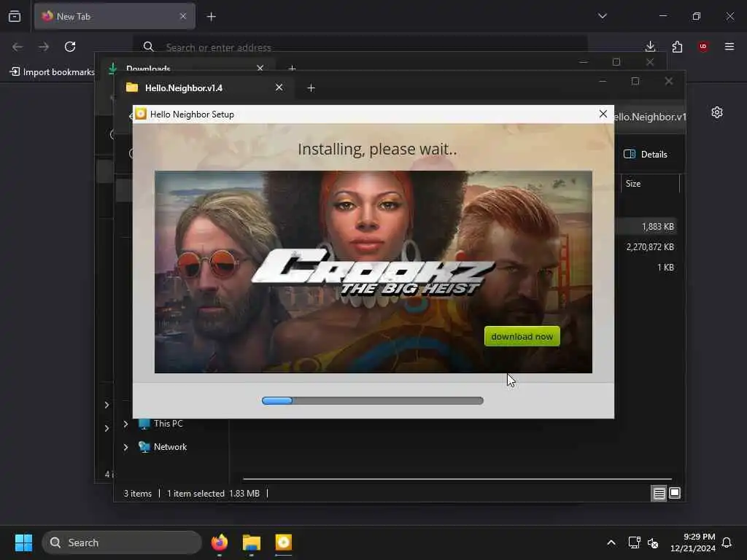Open File Explorer from the taskbar
This screenshot has height=560, width=747.
251,542
